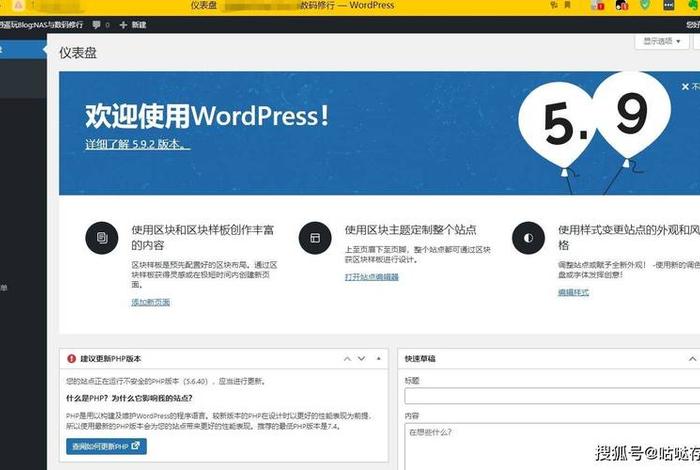This screenshot has width=700, height=470.
Task: Click the key/translate icon in browser toolbar
Action: 554,5
